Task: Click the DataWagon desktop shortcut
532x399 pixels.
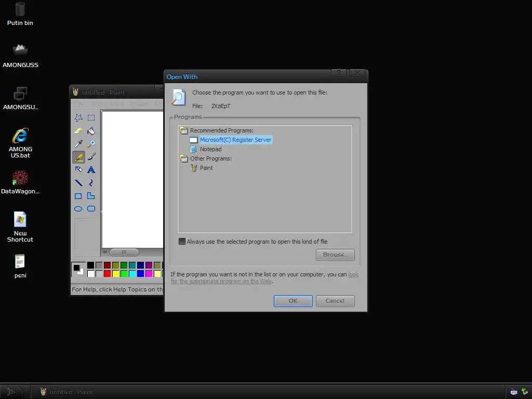Action: click(20, 182)
